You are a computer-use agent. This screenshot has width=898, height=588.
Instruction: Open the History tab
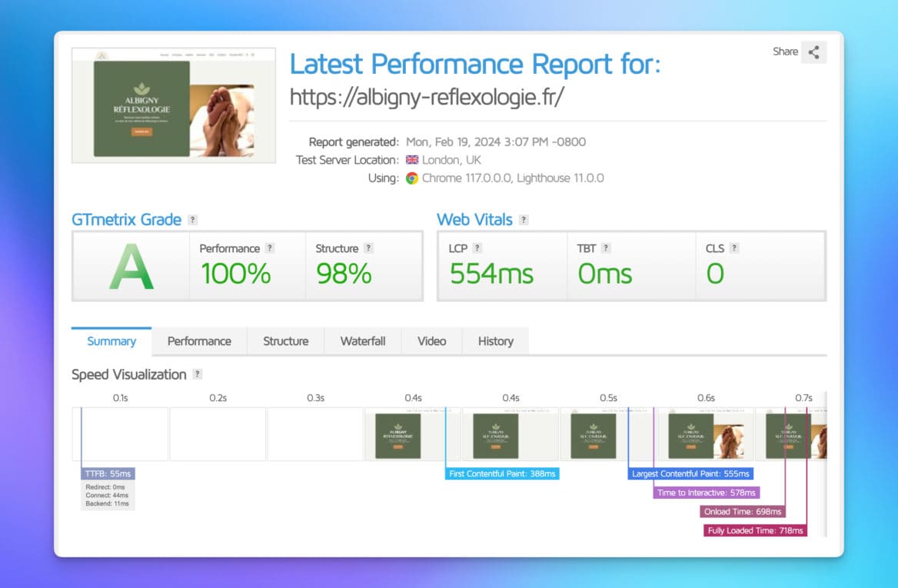click(x=495, y=341)
